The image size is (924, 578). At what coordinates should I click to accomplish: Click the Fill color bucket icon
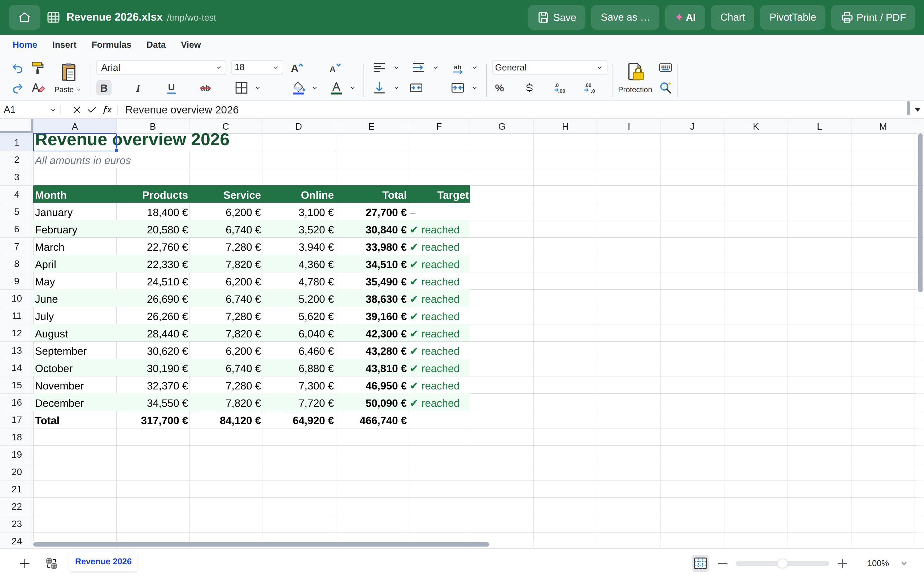(298, 88)
